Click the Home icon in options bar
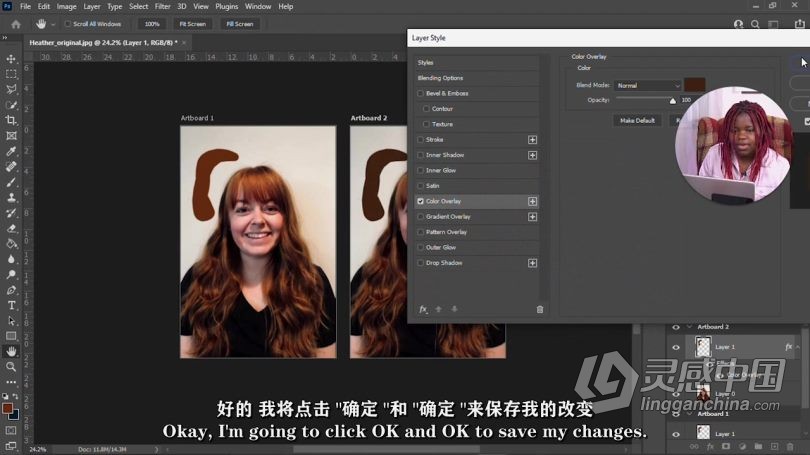The height and width of the screenshot is (455, 810). click(x=16, y=24)
